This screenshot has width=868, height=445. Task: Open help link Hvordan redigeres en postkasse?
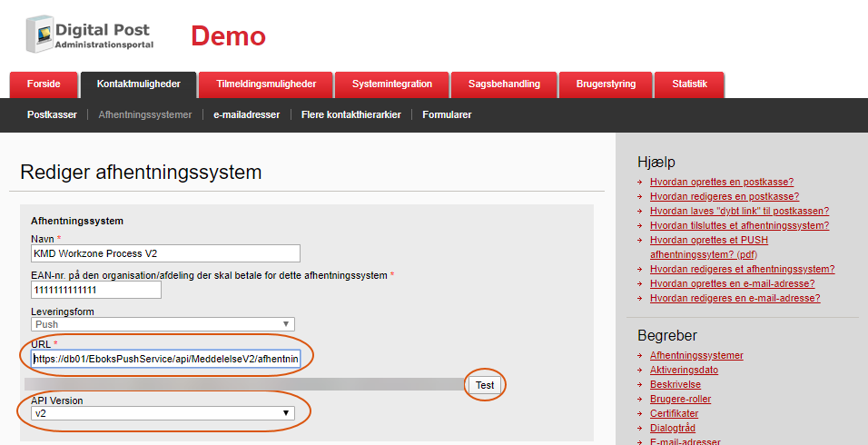coord(725,196)
